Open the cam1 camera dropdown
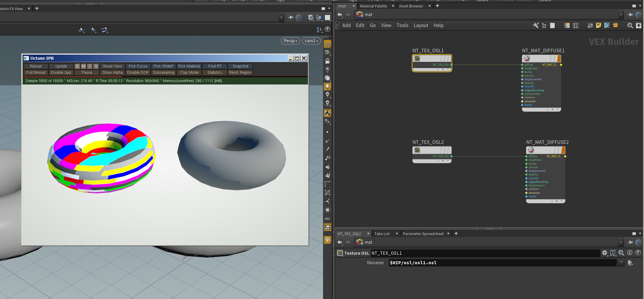The image size is (644, 299). coord(311,41)
